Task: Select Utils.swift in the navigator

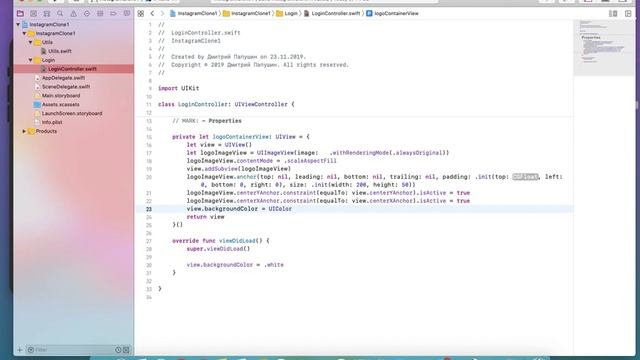Action: click(x=60, y=51)
